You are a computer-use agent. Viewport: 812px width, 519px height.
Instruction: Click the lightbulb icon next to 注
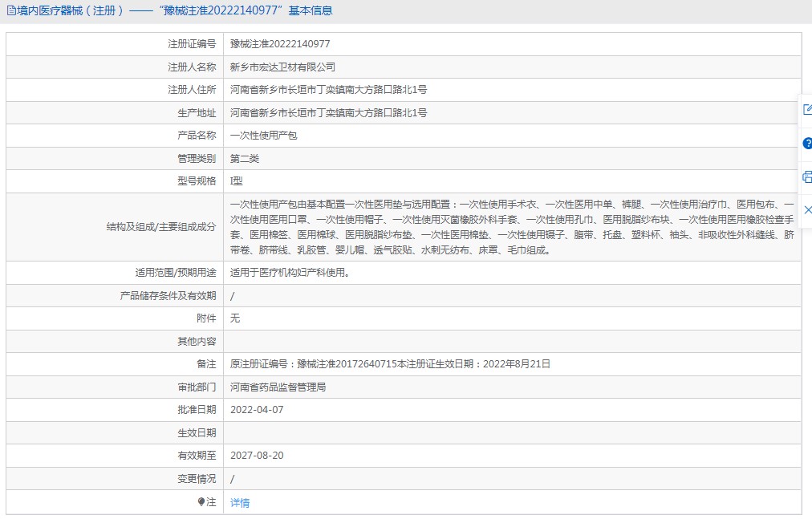201,501
